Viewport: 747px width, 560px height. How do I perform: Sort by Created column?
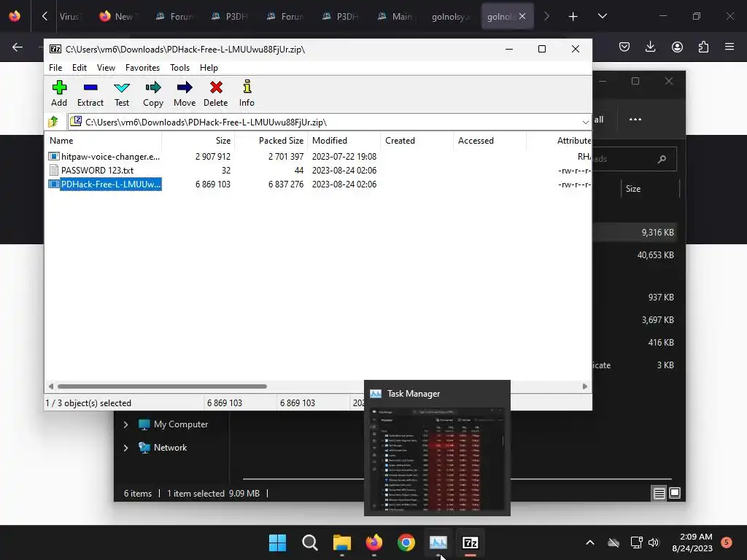417,141
